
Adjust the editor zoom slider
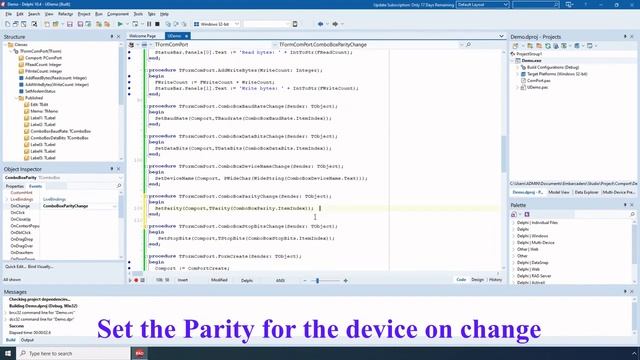coord(318,280)
